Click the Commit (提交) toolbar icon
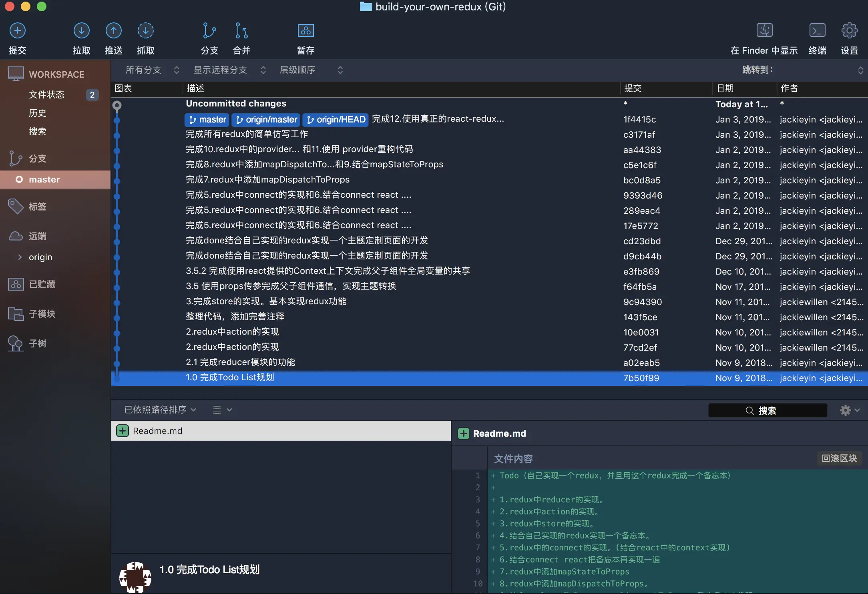This screenshot has height=594, width=868. point(18,31)
